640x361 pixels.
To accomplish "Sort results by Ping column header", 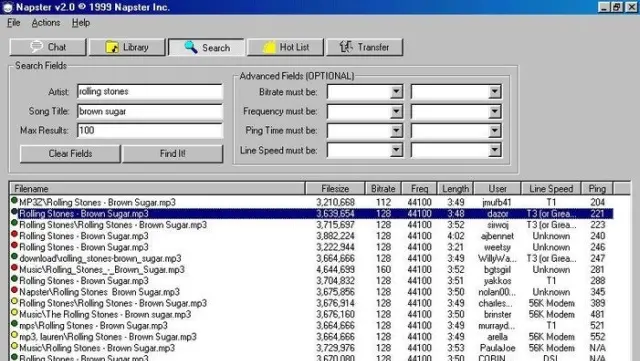I will pos(597,189).
